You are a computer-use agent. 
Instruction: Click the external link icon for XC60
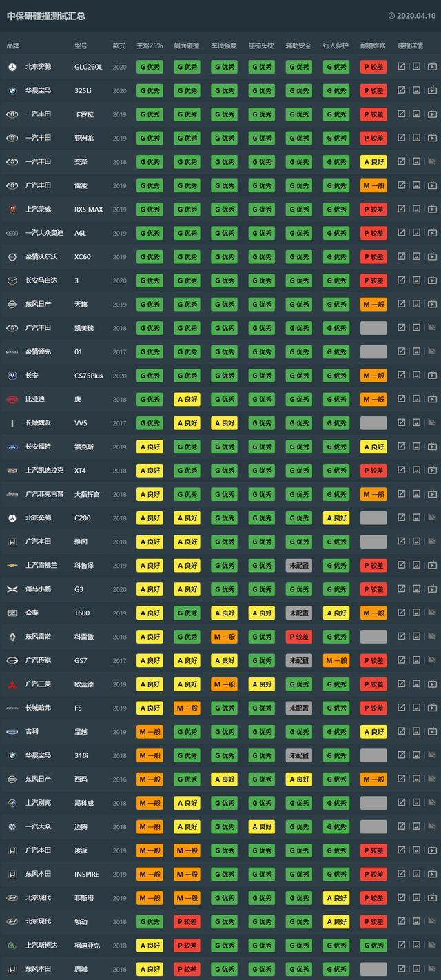402,257
